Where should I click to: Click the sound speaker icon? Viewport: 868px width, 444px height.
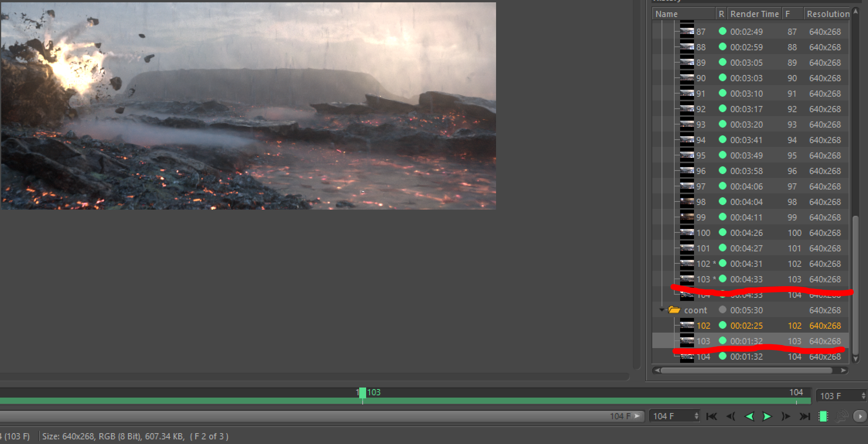pyautogui.click(x=841, y=417)
